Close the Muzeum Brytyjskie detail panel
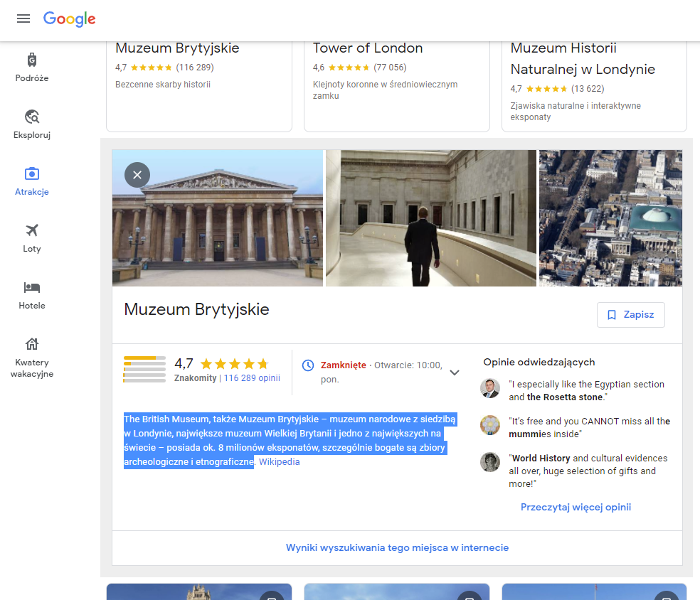Screen dimensions: 700x600 [x=137, y=175]
